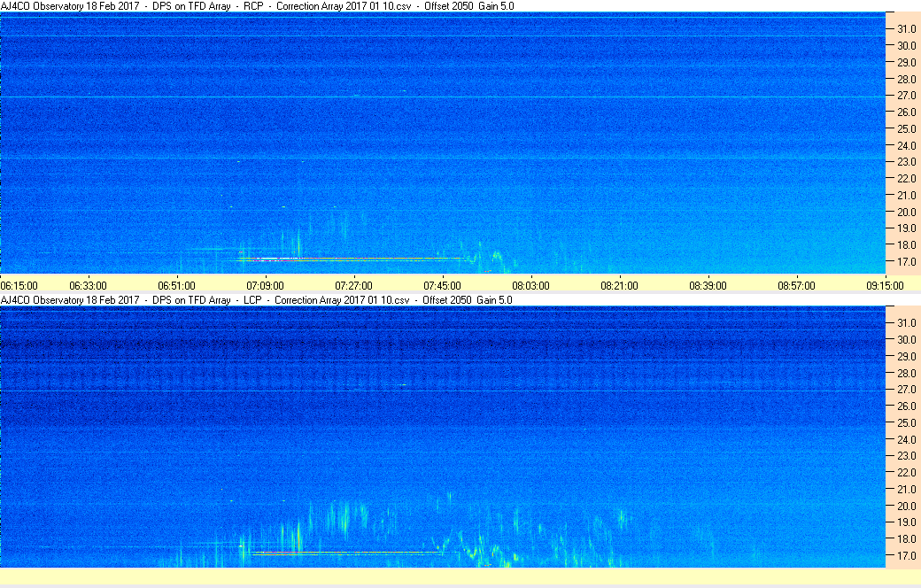The width and height of the screenshot is (921, 588).
Task: Click the 29.0 frequency label on RCP plot
Action: point(906,62)
